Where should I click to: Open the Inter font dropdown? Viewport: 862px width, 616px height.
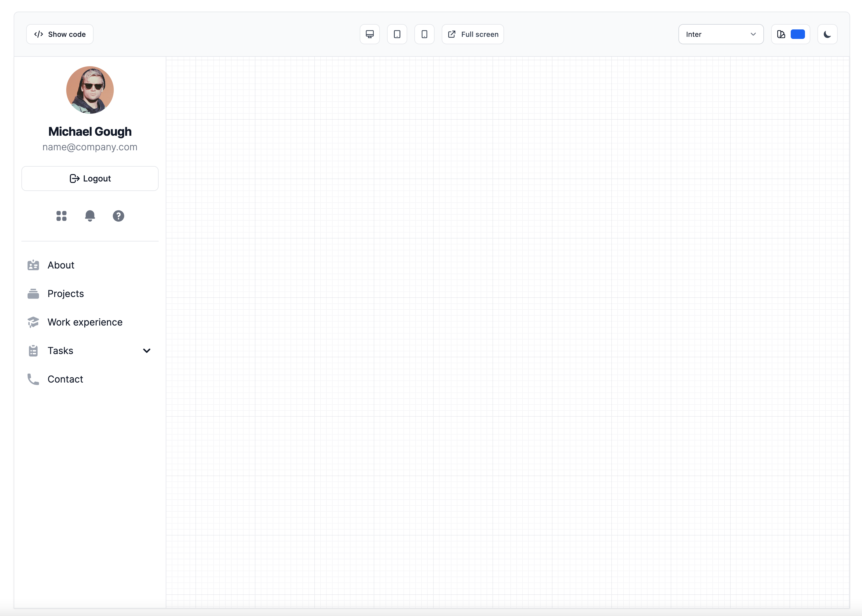point(721,34)
